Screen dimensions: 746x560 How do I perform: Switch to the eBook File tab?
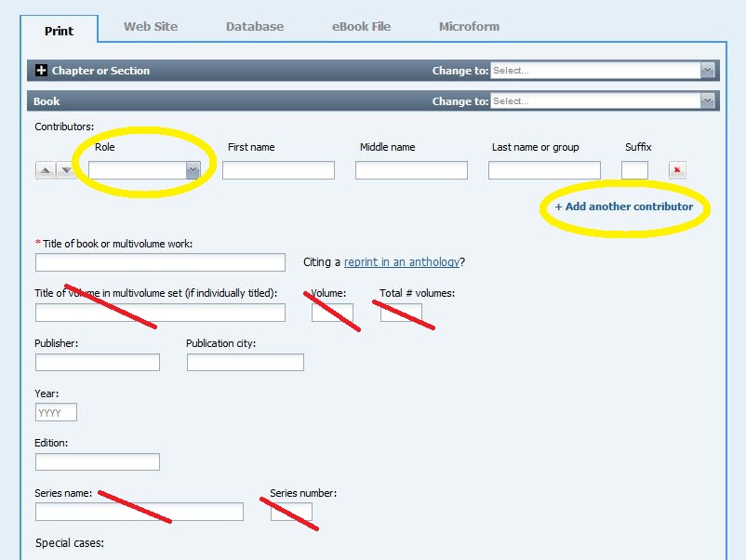click(361, 27)
